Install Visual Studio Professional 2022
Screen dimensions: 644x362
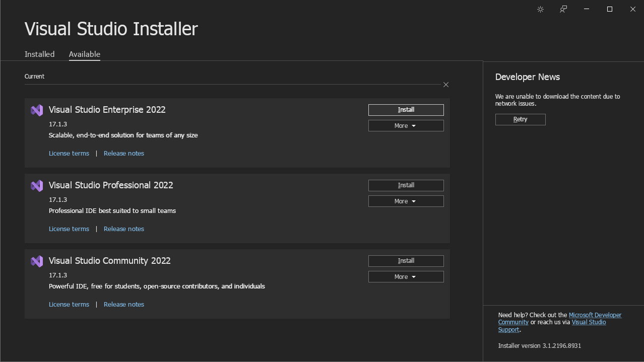tap(406, 185)
